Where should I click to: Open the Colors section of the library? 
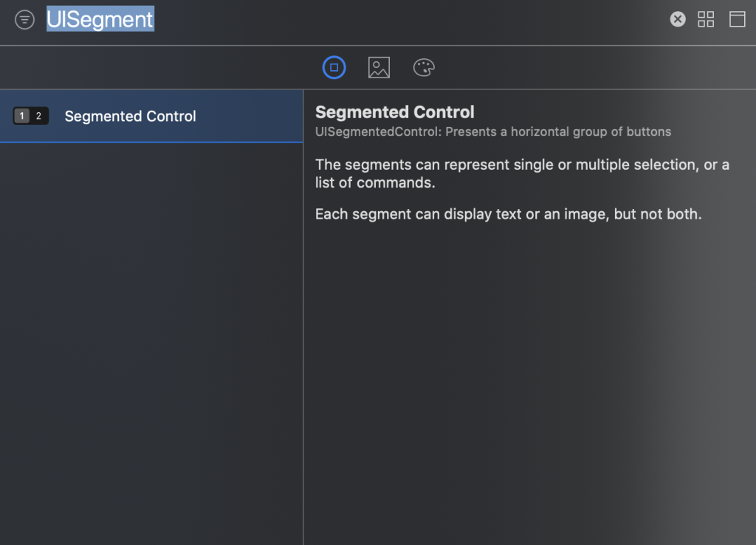pos(424,67)
